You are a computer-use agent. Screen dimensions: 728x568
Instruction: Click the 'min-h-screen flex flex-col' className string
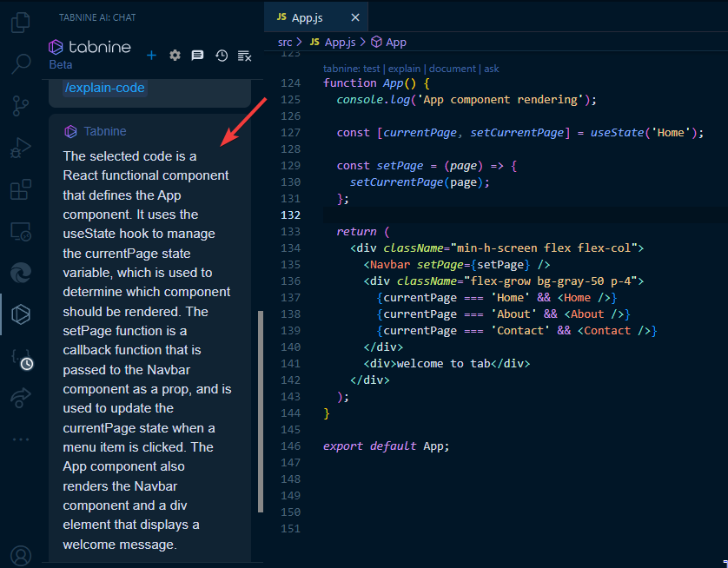click(x=544, y=248)
